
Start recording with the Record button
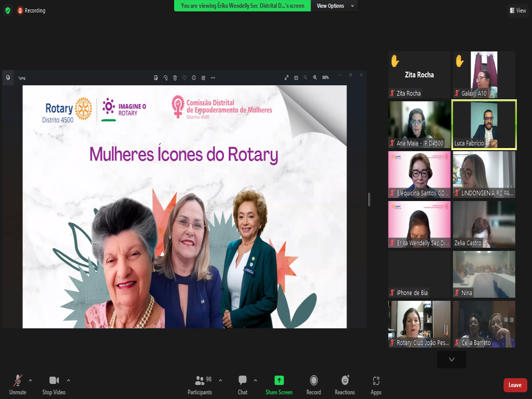click(313, 383)
